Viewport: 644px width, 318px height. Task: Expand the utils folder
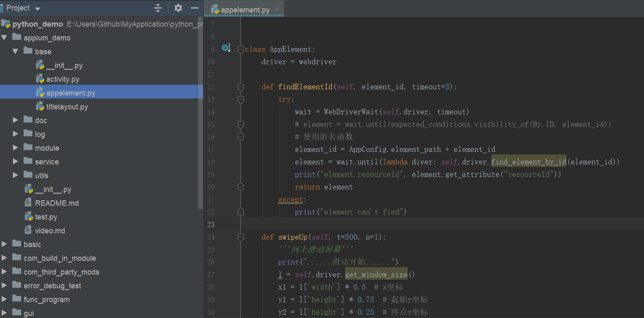(15, 175)
